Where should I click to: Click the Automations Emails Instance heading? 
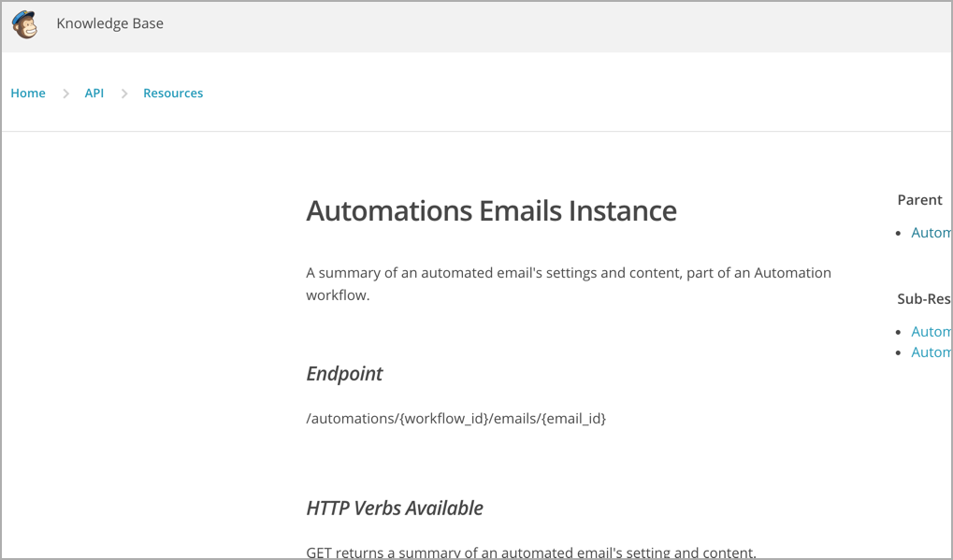491,211
